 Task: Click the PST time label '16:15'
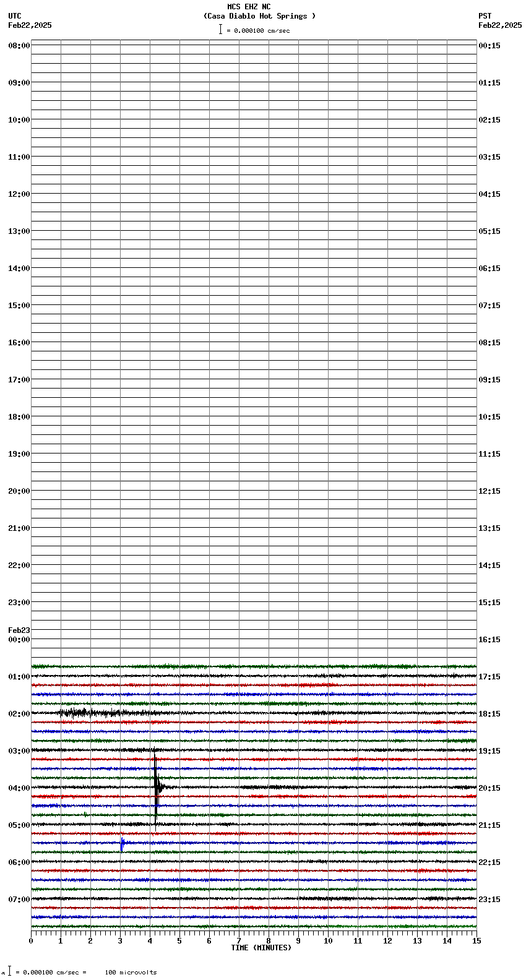click(489, 640)
